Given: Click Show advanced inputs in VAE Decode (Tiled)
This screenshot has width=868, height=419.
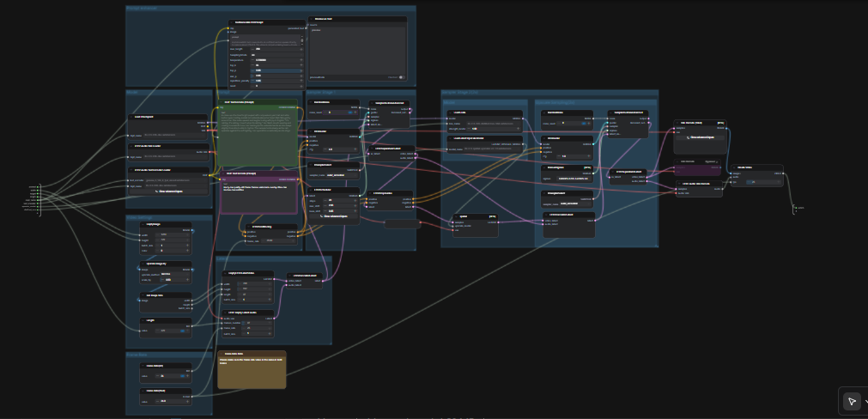Looking at the screenshot, I should coord(701,137).
